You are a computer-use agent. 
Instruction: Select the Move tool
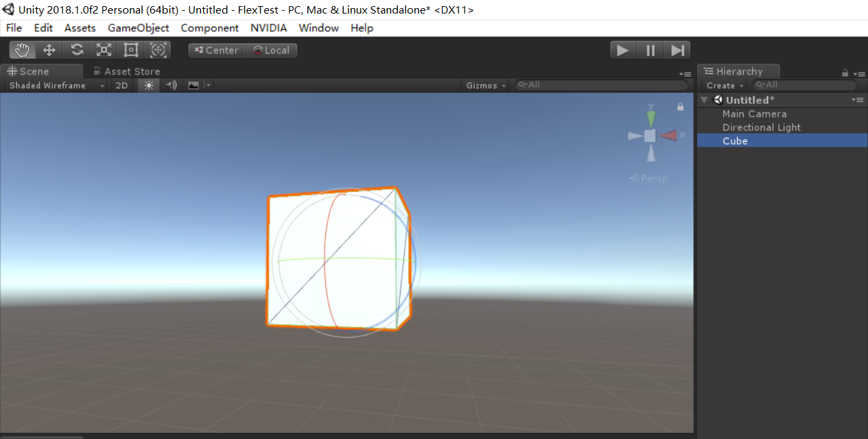tap(49, 50)
